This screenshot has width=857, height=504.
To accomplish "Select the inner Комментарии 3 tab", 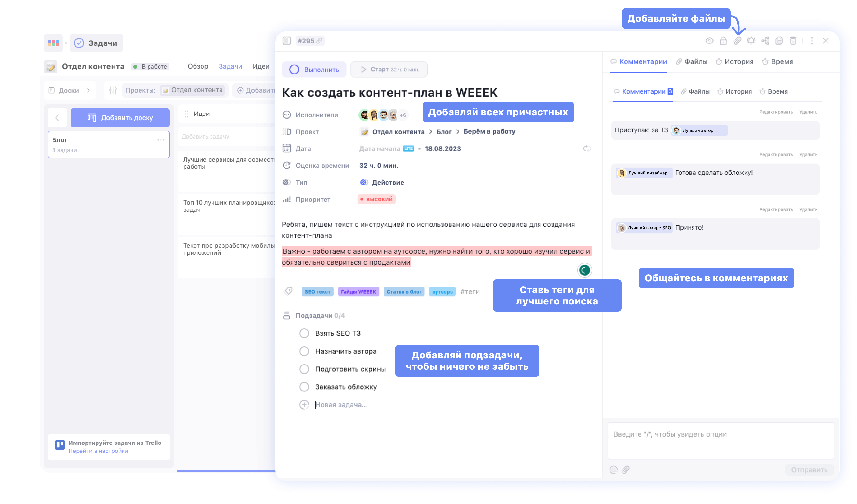I will coord(643,91).
